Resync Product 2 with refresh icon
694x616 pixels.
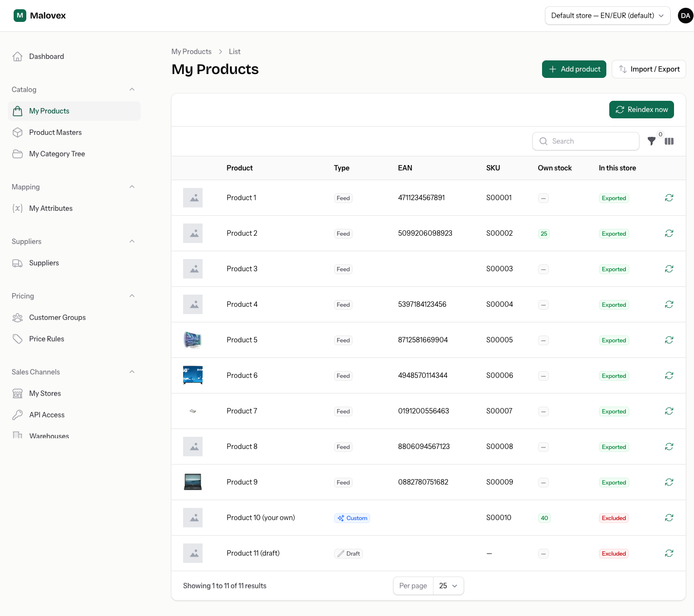coord(669,233)
